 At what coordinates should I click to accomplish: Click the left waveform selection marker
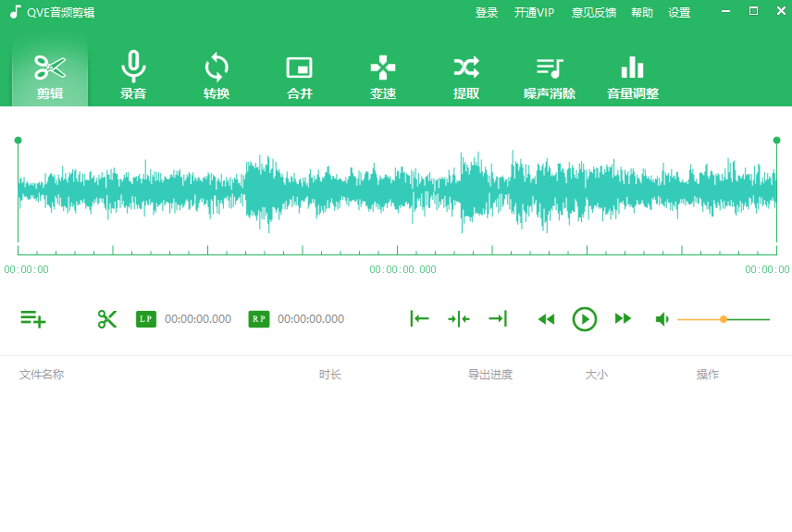(x=19, y=140)
